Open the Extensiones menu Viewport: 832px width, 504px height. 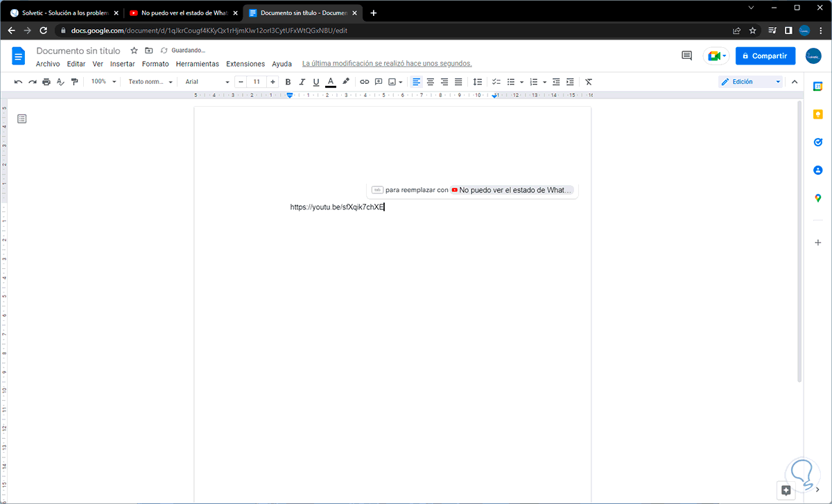pos(245,64)
